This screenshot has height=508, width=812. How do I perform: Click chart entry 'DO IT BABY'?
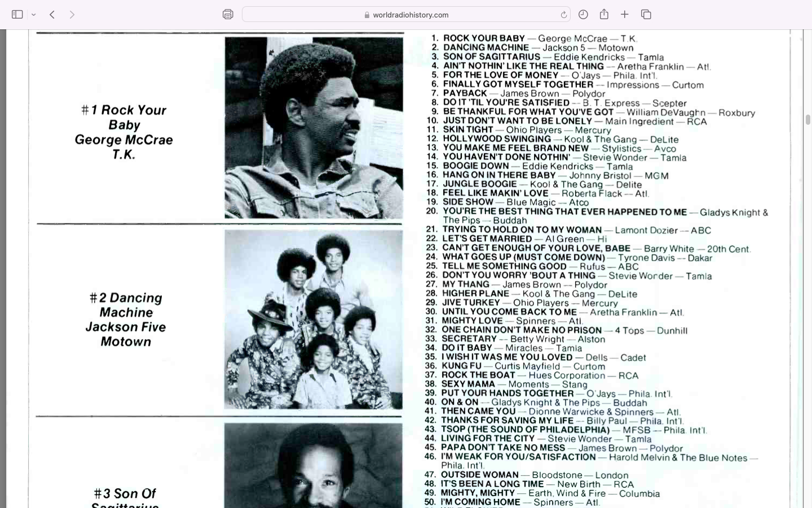(467, 348)
